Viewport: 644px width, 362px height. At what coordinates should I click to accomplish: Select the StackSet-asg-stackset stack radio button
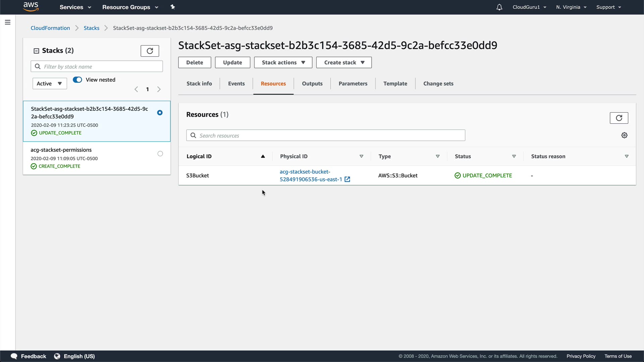click(x=160, y=113)
